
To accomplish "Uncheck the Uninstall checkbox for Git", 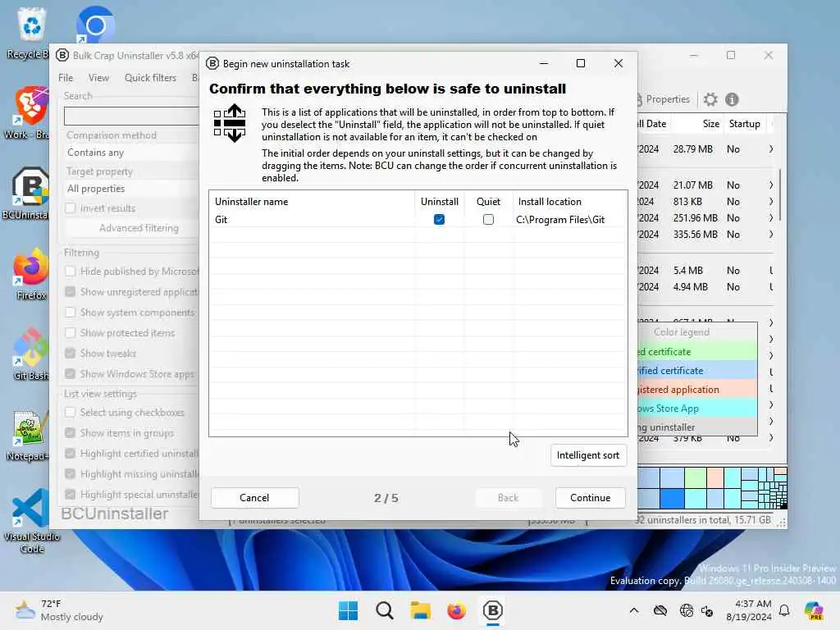I will coord(440,220).
